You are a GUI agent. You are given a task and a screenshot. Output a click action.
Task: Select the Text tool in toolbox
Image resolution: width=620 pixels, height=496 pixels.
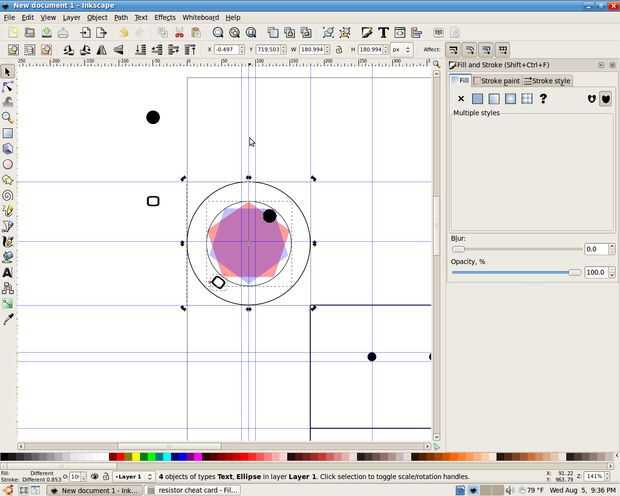pos(8,273)
